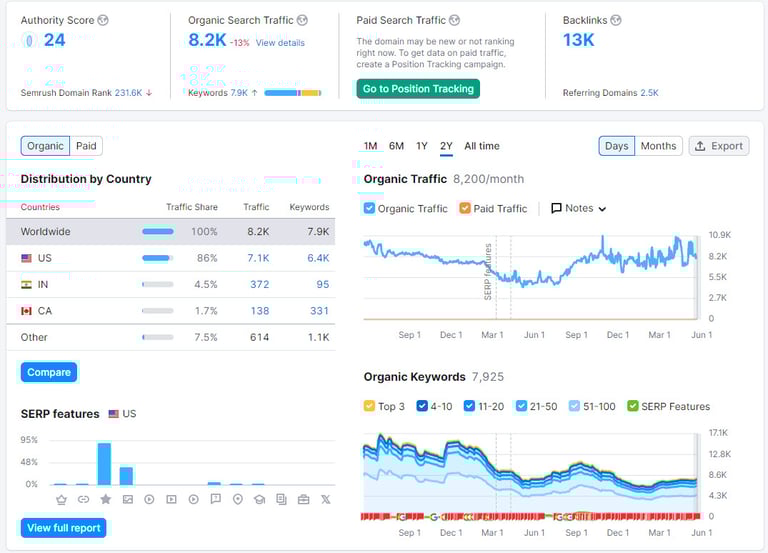This screenshot has width=768, height=553.
Task: Click the Paid Search Traffic info icon
Action: coord(455,20)
